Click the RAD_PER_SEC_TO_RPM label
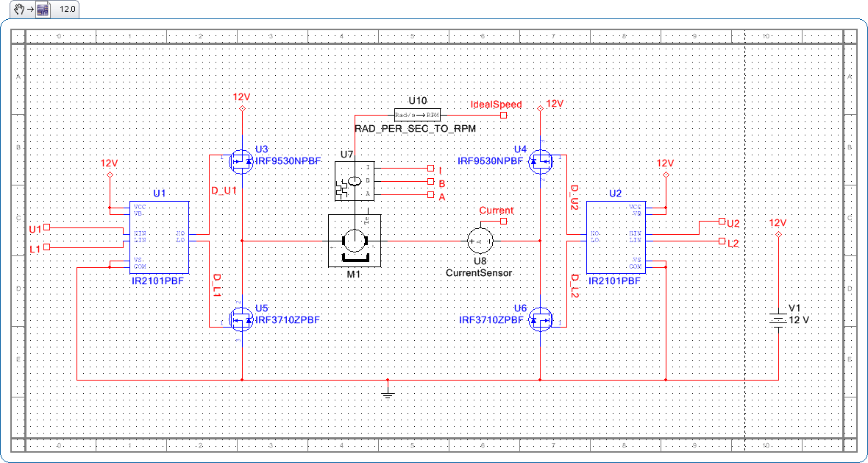Screen dimensions: 868x463 click(x=415, y=127)
